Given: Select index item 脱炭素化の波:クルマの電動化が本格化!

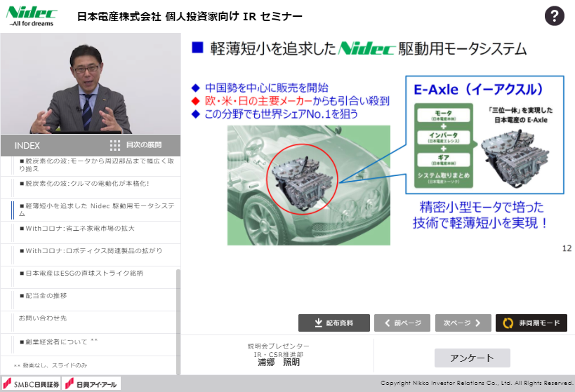Looking at the screenshot, I should click(91, 187).
